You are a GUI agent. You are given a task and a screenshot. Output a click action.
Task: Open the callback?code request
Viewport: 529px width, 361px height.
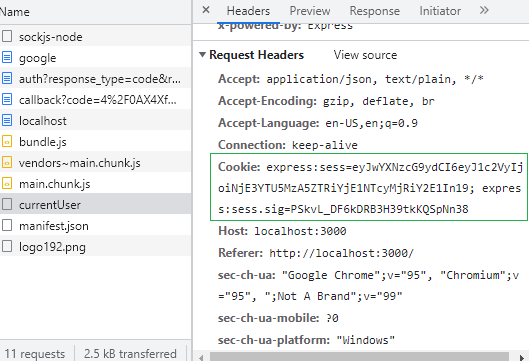point(95,99)
